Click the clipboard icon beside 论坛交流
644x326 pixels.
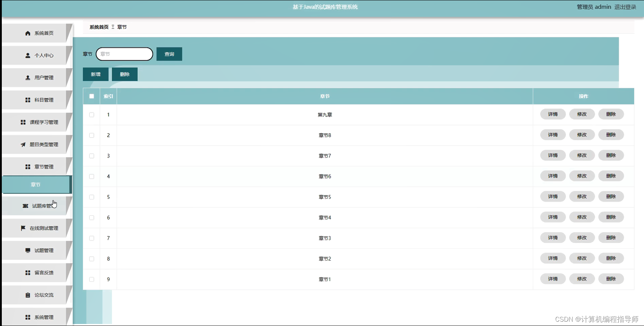28,295
